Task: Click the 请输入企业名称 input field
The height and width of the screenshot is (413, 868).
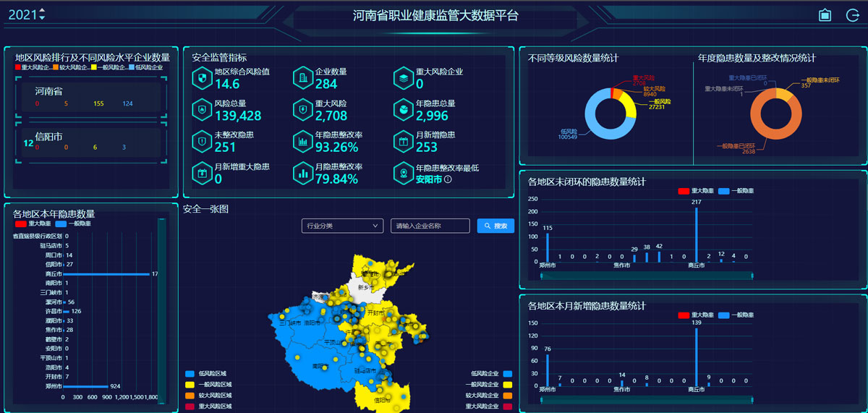Action: coord(430,226)
